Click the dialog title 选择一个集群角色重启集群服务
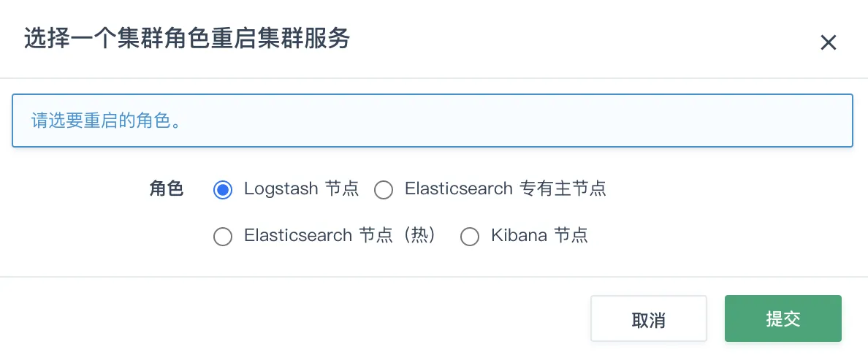 coord(186,39)
